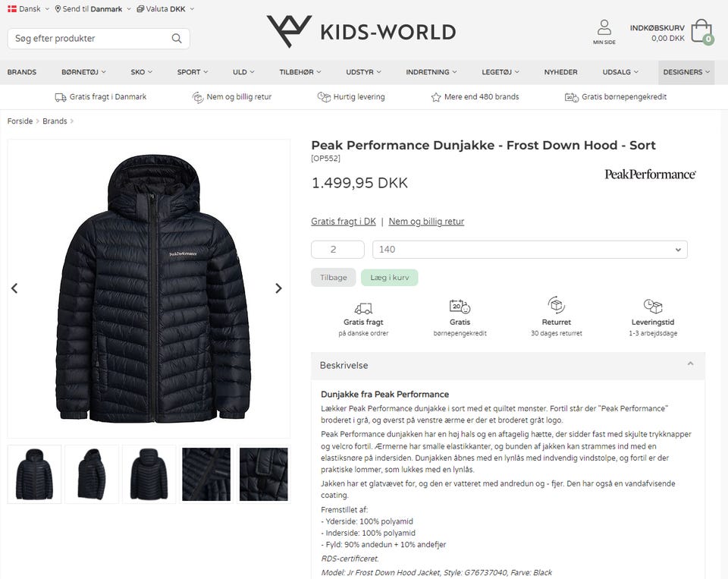Collapse the Beskrivelse section
Viewport: 728px width, 579px height.
690,365
